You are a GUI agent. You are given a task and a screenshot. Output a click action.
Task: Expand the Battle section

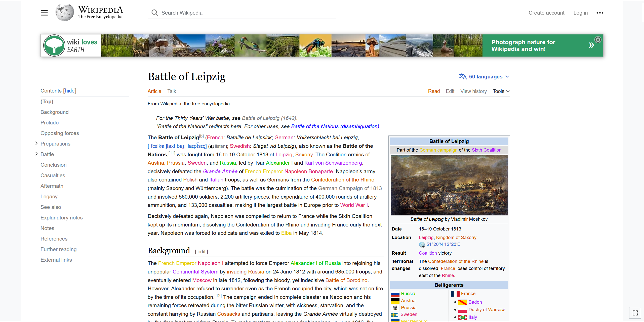36,154
